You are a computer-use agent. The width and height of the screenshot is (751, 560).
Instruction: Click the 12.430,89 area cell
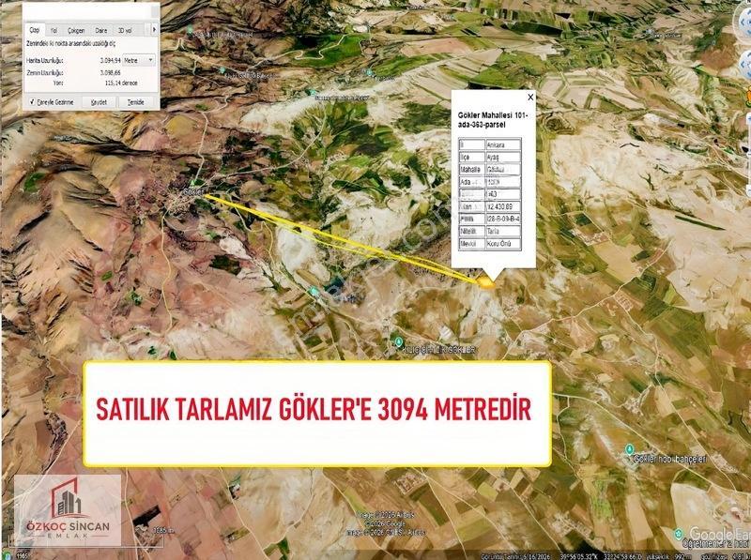(503, 206)
